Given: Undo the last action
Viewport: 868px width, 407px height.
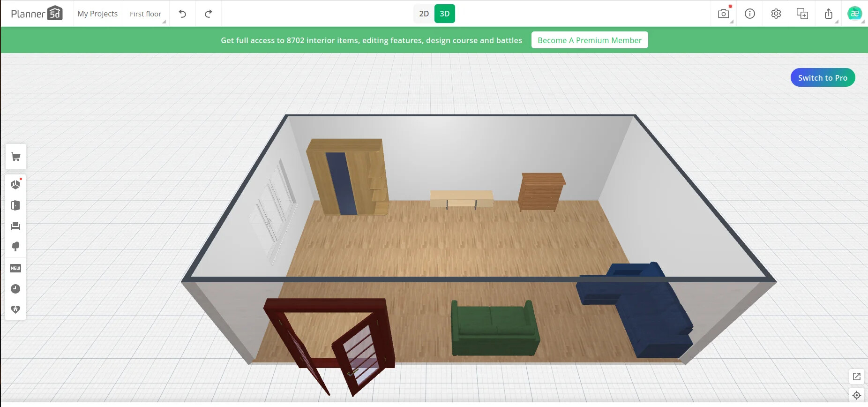Looking at the screenshot, I should point(182,14).
